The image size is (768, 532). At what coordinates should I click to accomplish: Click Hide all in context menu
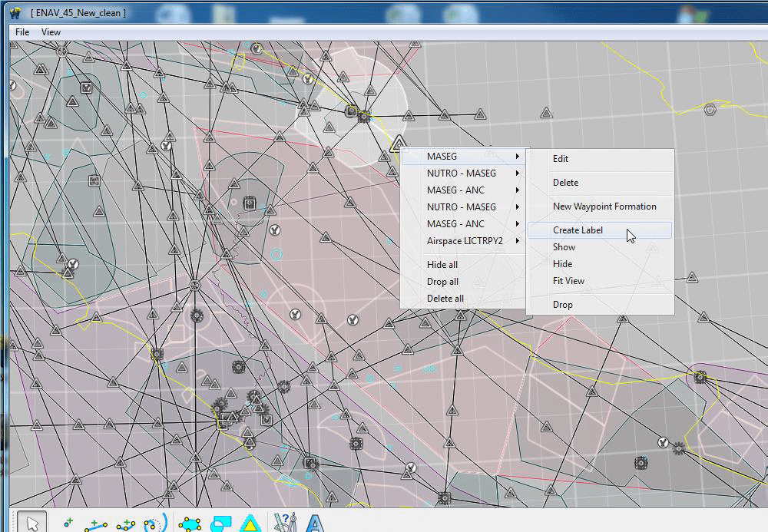(x=442, y=265)
